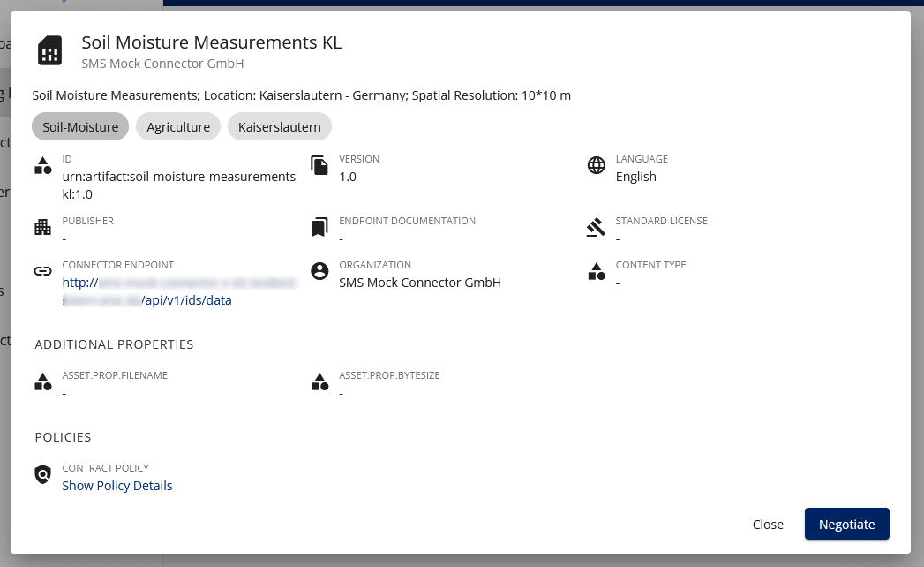Click the ASSET:PROP:FILENAME label
The width and height of the screenshot is (924, 567).
click(x=115, y=375)
